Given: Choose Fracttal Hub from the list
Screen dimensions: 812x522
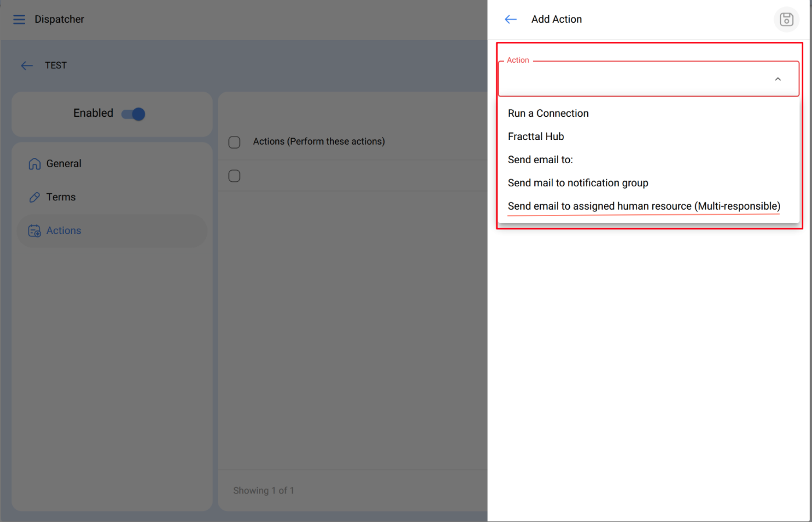Looking at the screenshot, I should [x=536, y=137].
